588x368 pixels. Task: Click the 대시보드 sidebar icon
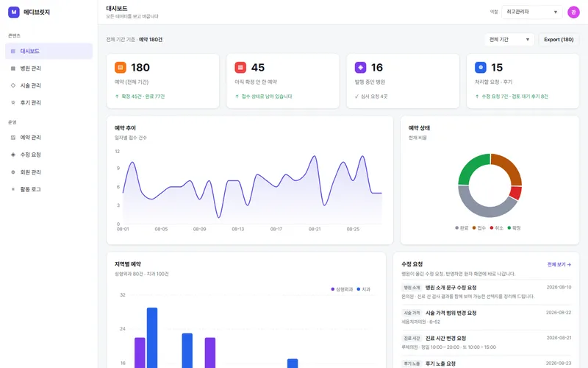[13, 51]
